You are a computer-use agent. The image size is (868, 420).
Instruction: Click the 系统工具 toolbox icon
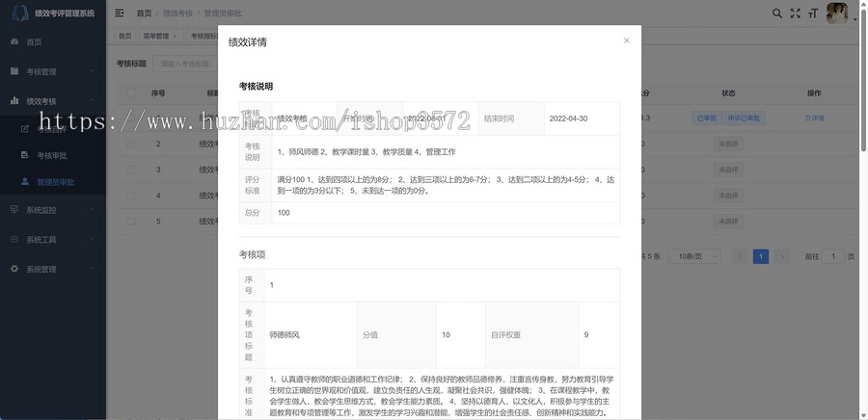14,239
